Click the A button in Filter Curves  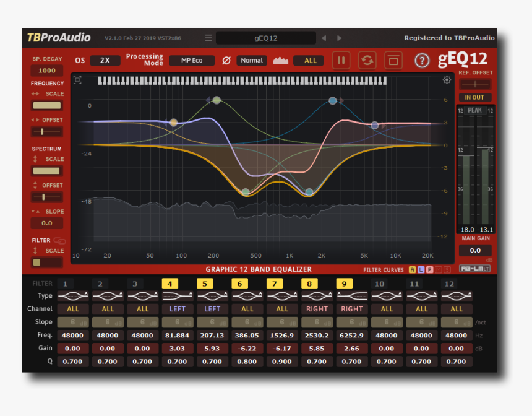[x=413, y=270]
